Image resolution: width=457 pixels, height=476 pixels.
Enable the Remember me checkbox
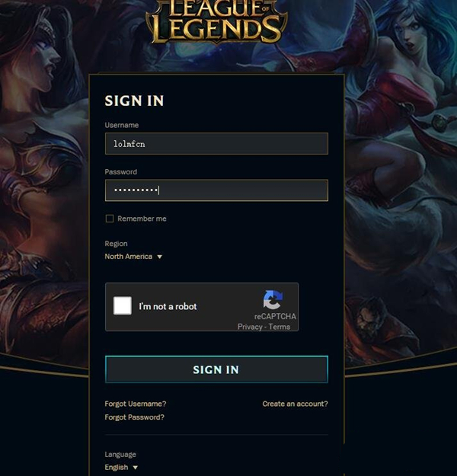pyautogui.click(x=110, y=219)
